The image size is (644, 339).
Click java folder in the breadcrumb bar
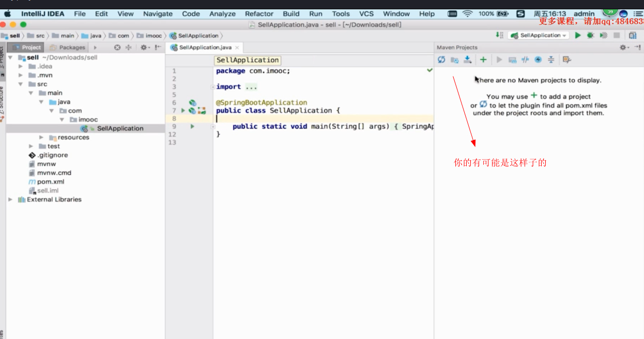tap(91, 36)
